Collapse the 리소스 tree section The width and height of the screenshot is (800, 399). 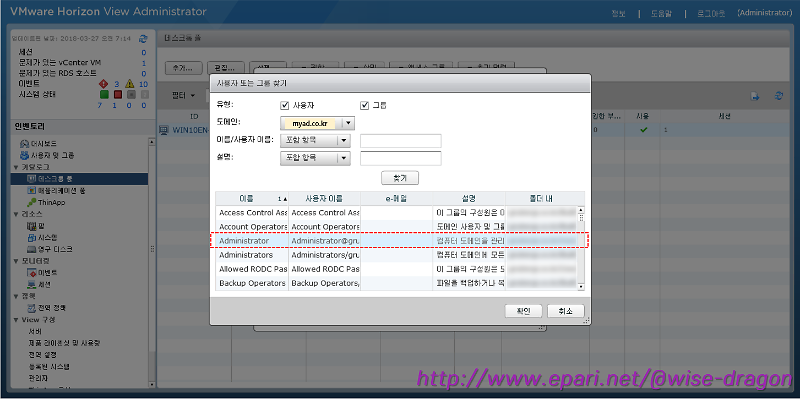click(x=16, y=214)
